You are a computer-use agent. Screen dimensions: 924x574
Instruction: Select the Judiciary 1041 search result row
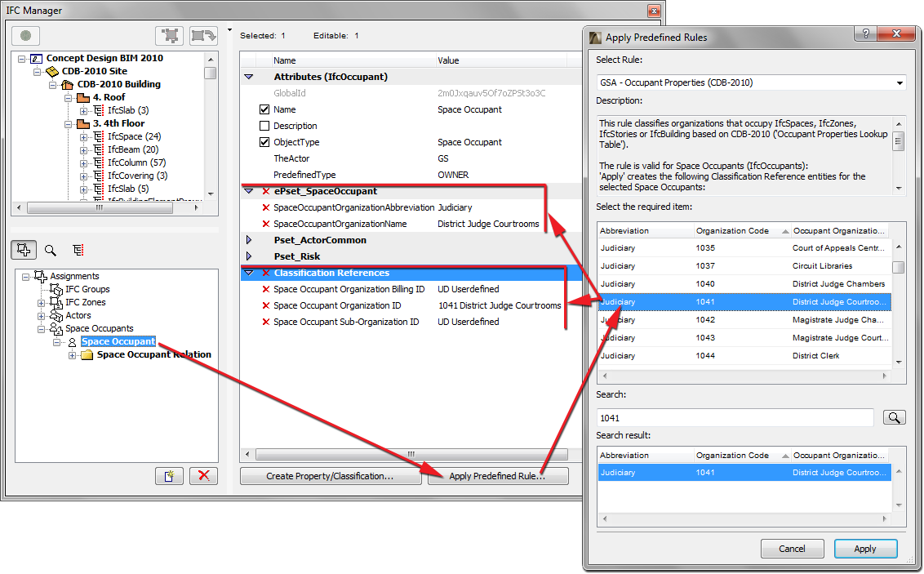(744, 473)
